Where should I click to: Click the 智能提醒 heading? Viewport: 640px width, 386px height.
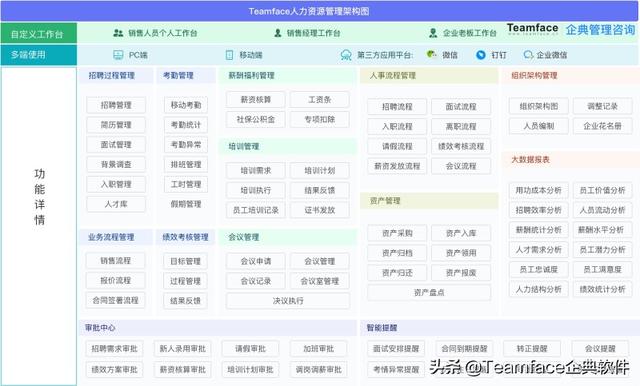(382, 328)
